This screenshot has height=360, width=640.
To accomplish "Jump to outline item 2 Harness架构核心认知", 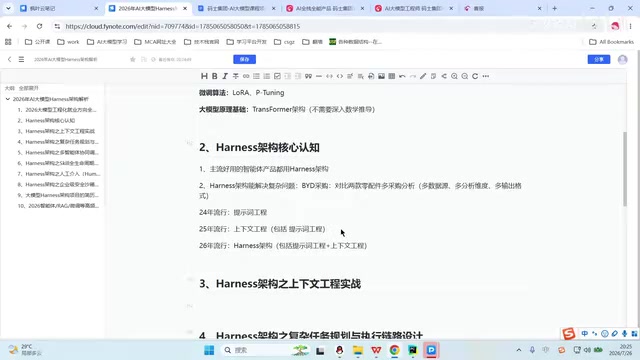I will [46, 120].
